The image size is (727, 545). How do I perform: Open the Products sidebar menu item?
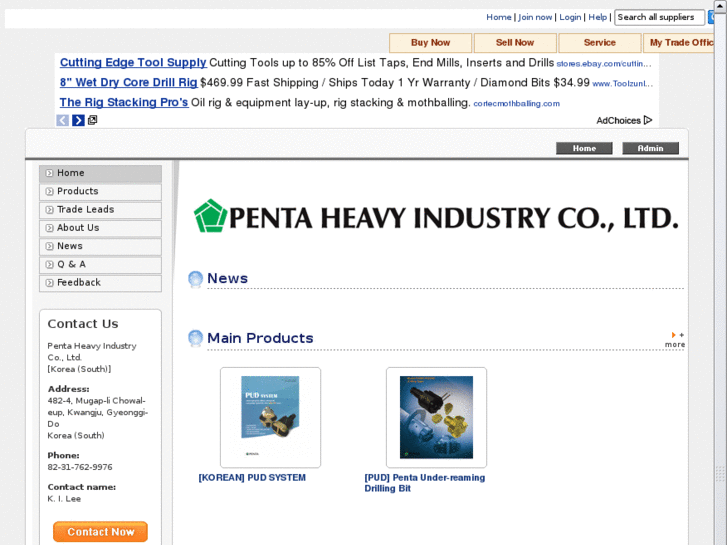point(101,192)
